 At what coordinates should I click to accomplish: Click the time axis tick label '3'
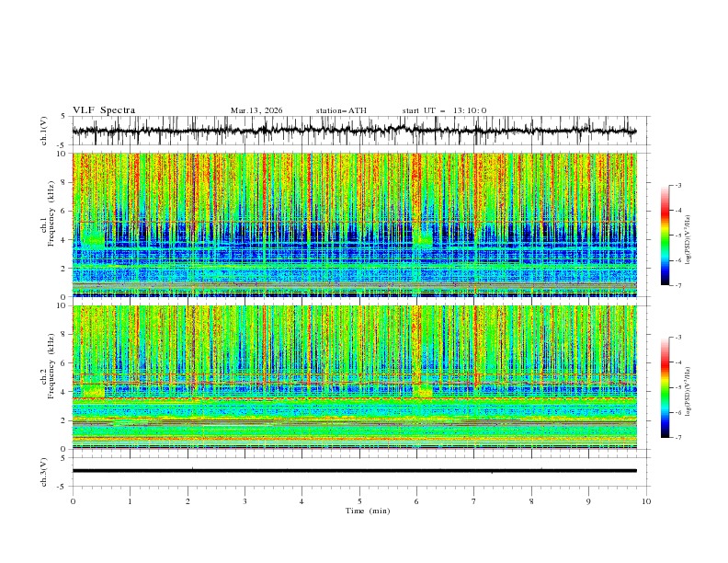(245, 501)
